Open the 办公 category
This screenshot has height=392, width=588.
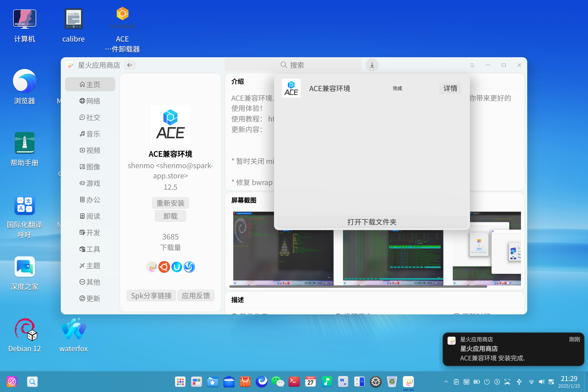90,200
